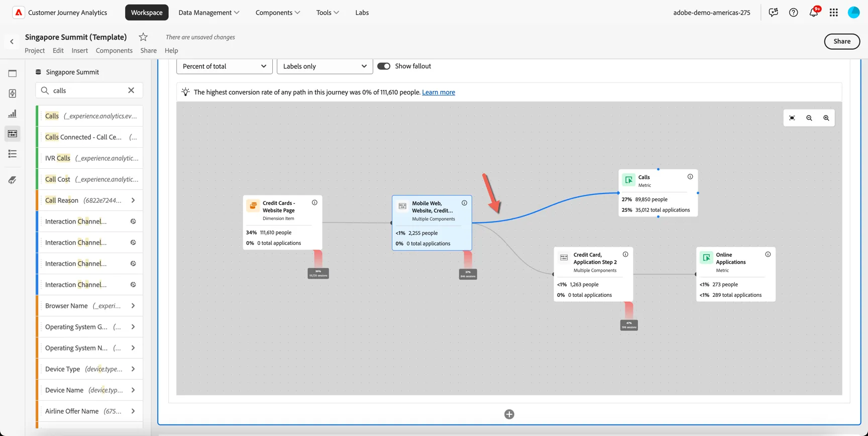Open the Edit menu
Image resolution: width=868 pixels, height=436 pixels.
point(58,51)
